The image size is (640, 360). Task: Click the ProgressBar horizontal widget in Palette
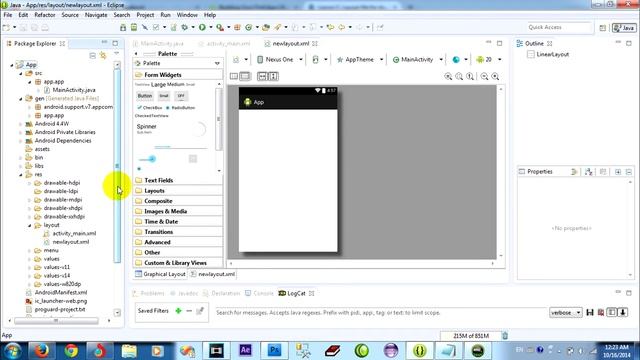181,147
